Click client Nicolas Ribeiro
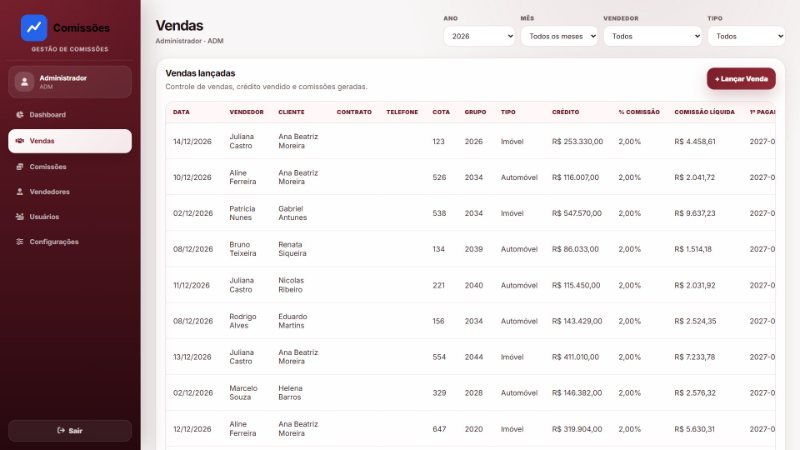800x450 pixels. (x=291, y=285)
